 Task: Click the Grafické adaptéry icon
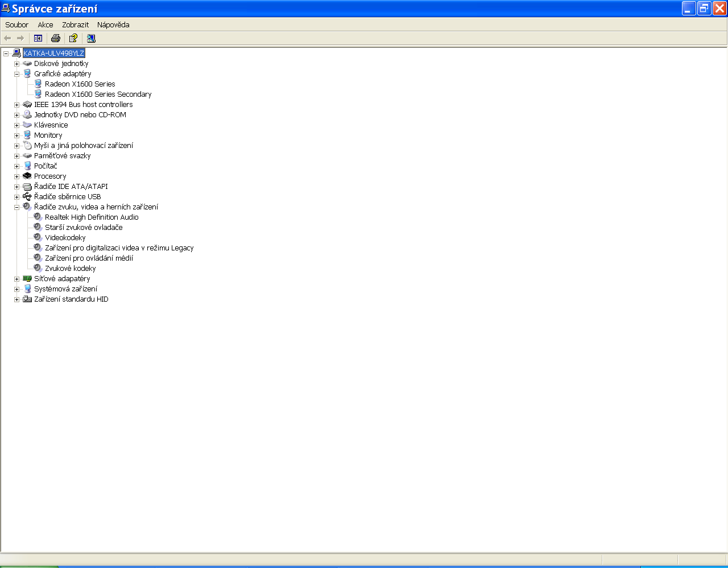pos(27,73)
